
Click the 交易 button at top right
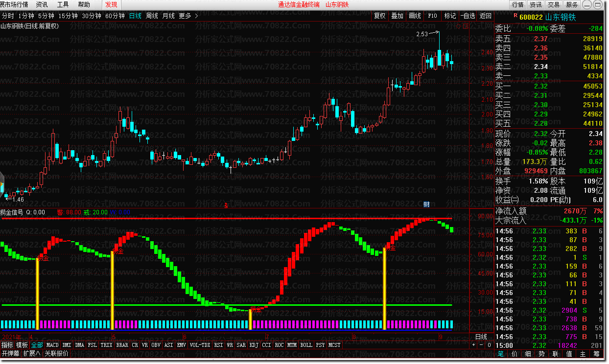(x=554, y=4)
